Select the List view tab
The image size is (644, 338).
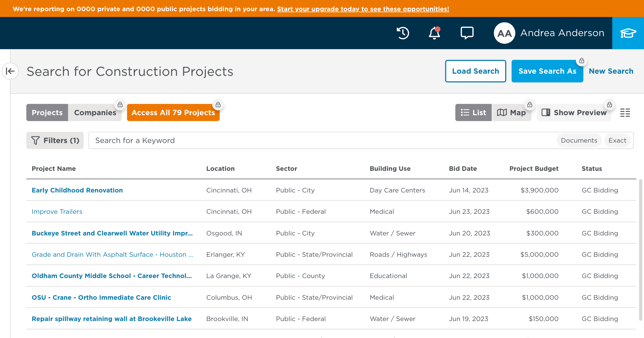(x=473, y=113)
